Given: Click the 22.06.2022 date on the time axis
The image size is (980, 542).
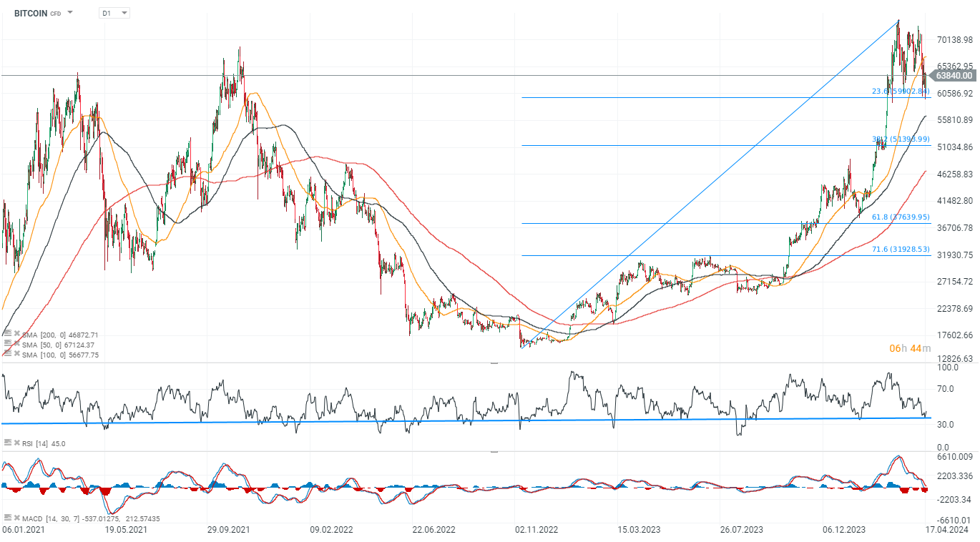Looking at the screenshot, I should (433, 530).
